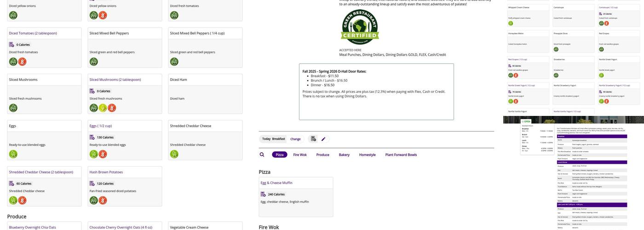
Task: Click the search magnifier icon beside Pizza
Action: tap(262, 155)
